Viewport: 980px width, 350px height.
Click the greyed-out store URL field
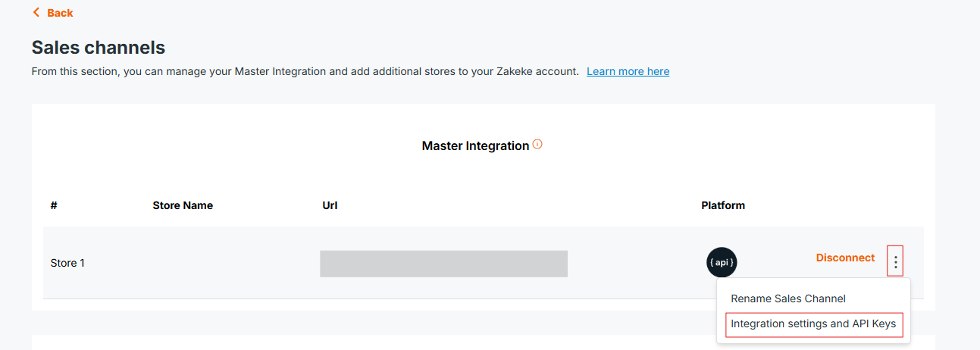443,264
